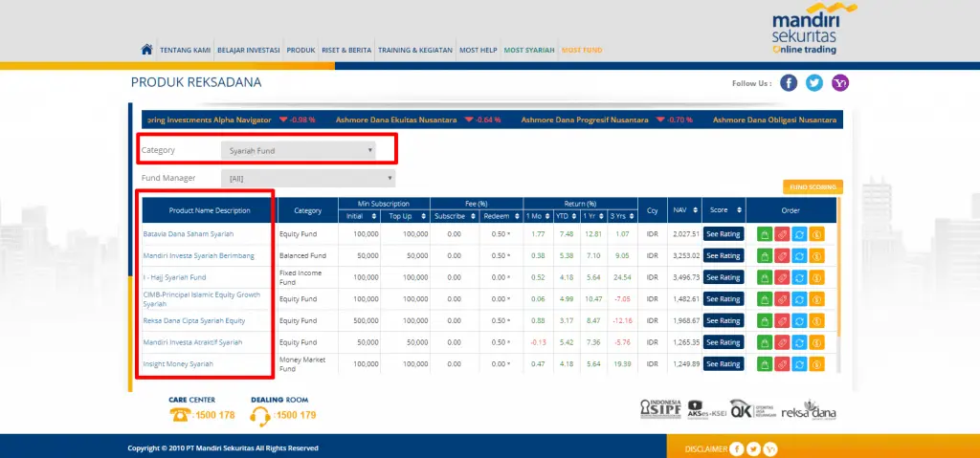The height and width of the screenshot is (458, 980).
Task: Open the Category dropdown showing Syariah Fund
Action: coord(299,150)
